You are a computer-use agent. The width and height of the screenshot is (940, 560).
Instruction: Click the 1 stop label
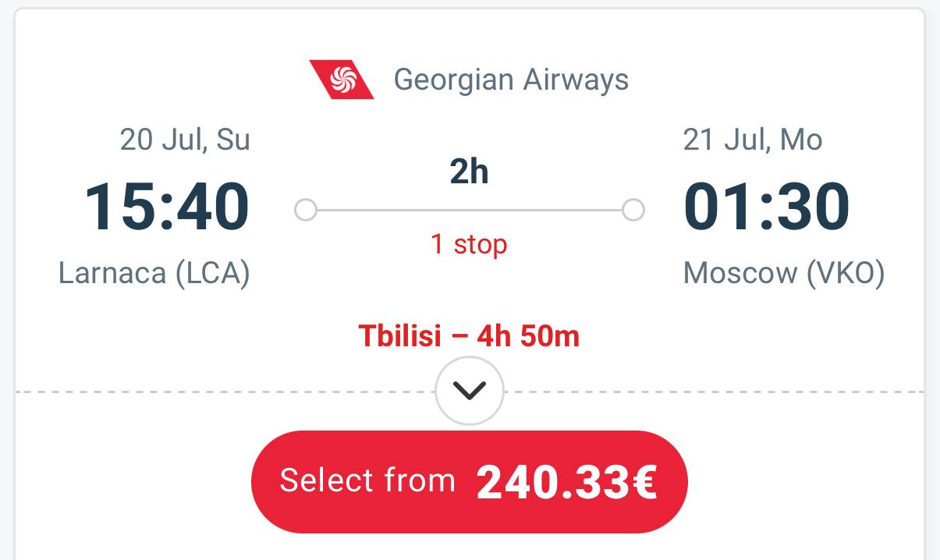point(469,244)
